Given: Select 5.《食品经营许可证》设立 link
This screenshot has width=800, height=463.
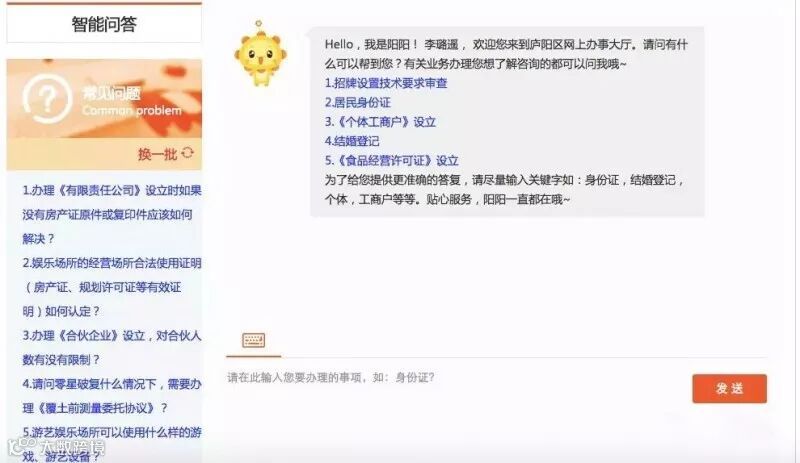Looking at the screenshot, I should (x=392, y=161).
